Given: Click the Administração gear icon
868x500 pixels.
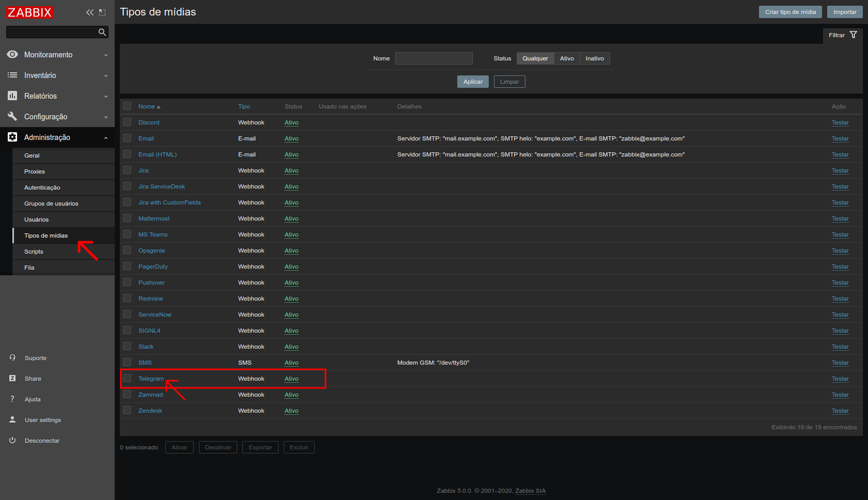Looking at the screenshot, I should pyautogui.click(x=12, y=137).
